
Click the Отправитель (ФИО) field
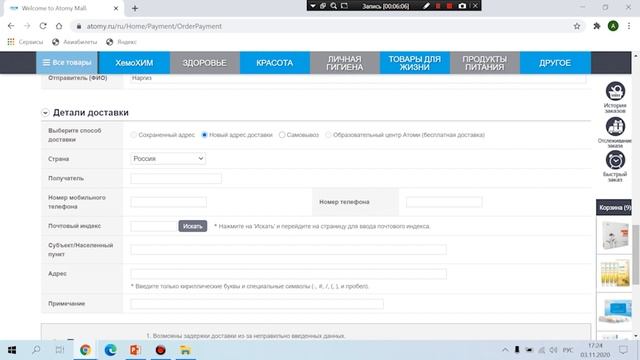(358, 78)
